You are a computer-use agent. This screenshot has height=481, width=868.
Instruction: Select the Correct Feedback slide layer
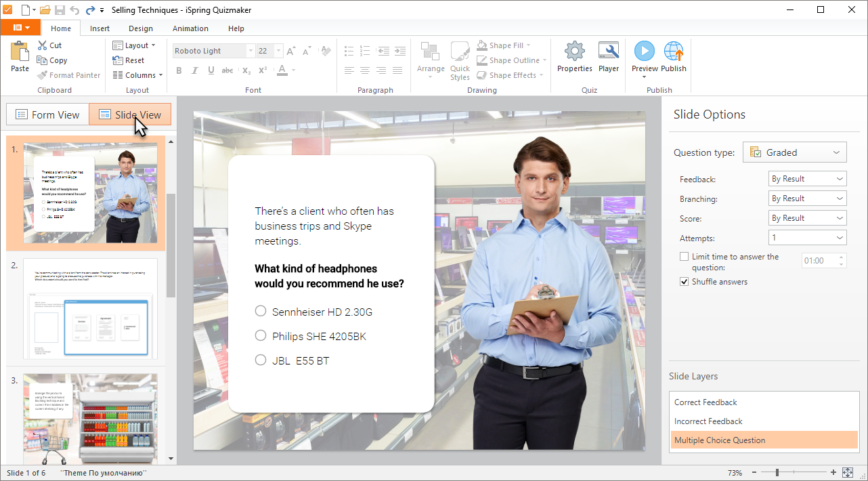[x=706, y=402]
